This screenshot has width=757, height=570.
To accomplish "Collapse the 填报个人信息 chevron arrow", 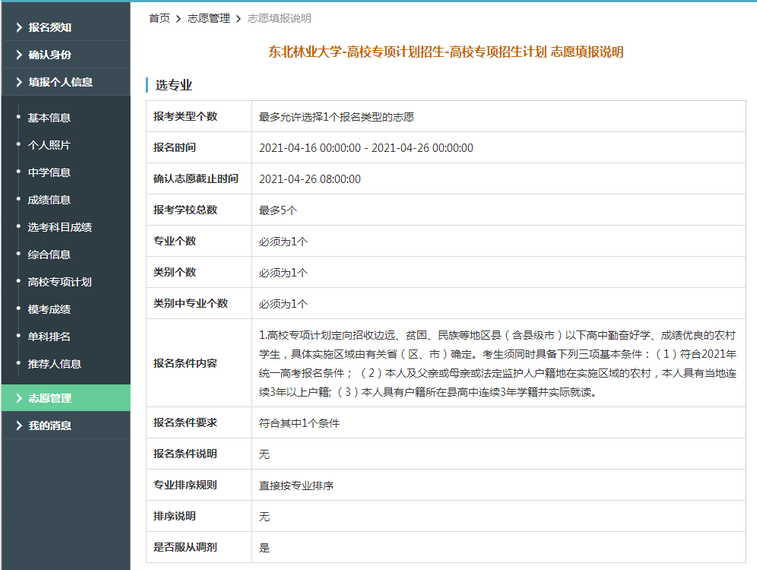I will tap(19, 82).
